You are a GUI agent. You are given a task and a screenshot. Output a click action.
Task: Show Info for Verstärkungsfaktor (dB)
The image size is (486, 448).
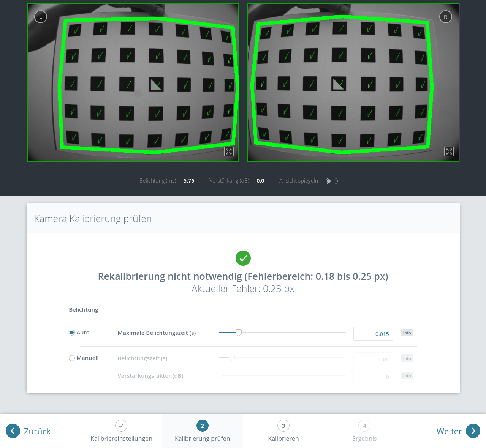[407, 376]
